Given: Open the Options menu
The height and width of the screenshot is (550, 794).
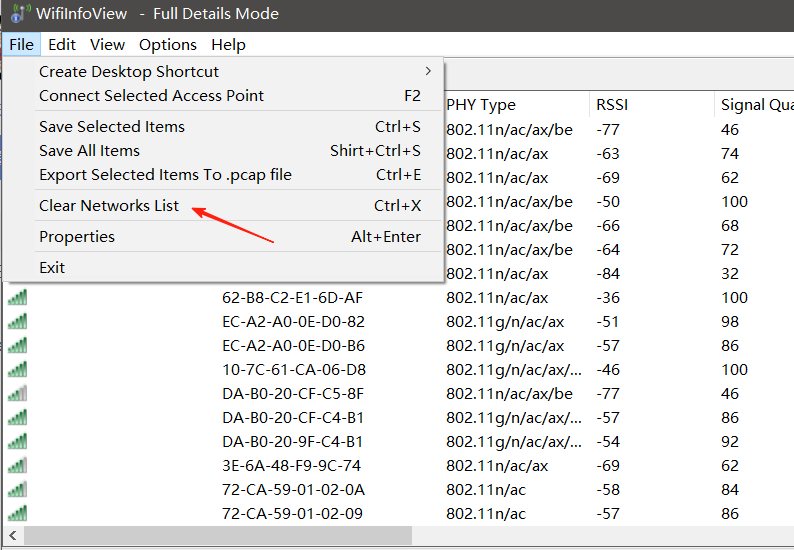Looking at the screenshot, I should 168,45.
